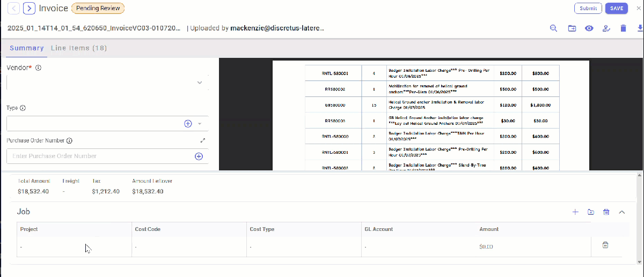Screen dimensions: 644x277
Task: Click the move-to-folder icon in header
Action: click(572, 28)
